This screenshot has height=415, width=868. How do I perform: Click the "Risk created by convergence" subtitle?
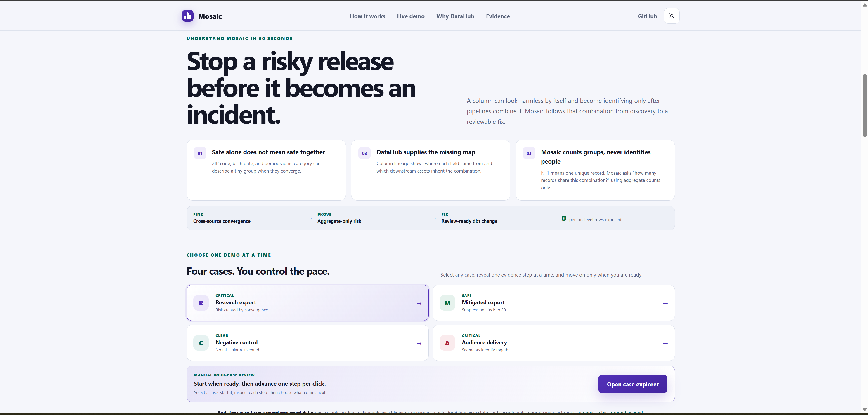tap(242, 310)
